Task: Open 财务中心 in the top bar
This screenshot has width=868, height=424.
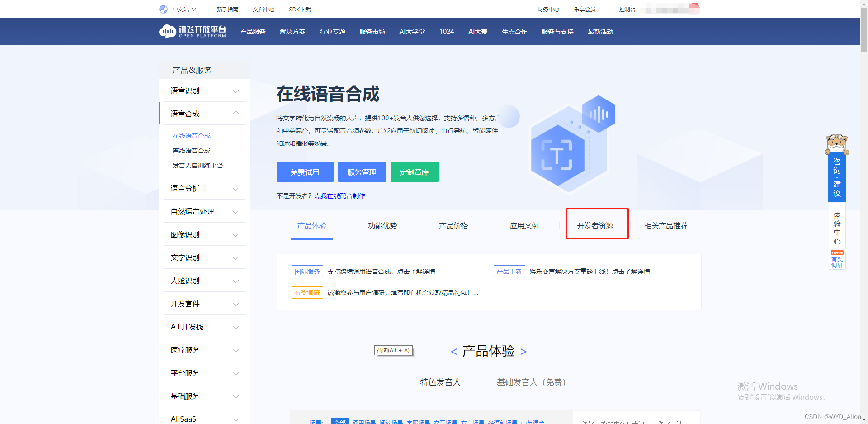Action: point(548,9)
